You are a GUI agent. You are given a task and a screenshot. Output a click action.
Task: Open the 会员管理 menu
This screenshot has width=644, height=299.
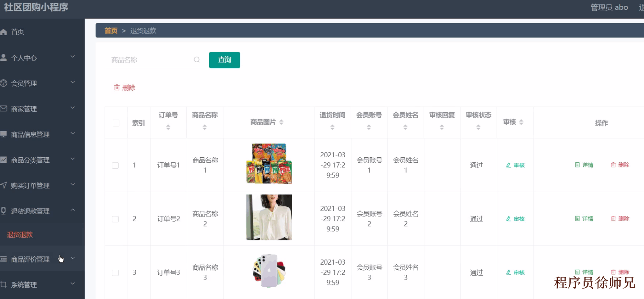pos(42,83)
